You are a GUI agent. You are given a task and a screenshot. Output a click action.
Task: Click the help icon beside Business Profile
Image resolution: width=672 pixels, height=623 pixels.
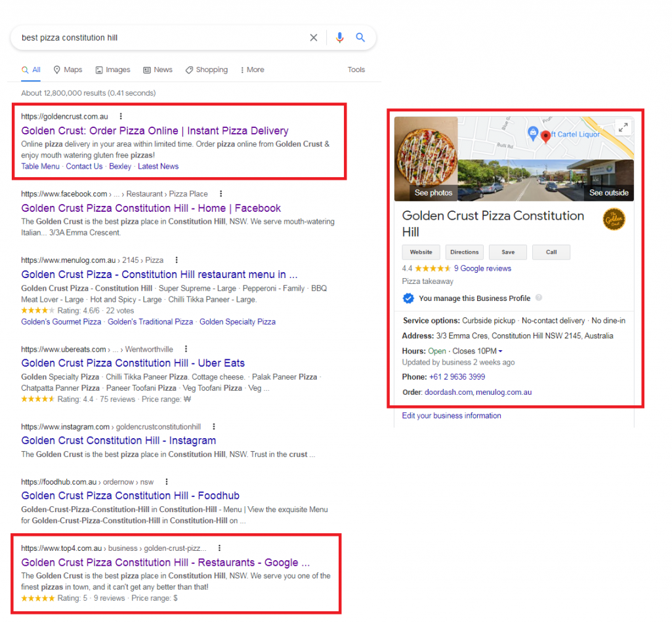tap(539, 298)
